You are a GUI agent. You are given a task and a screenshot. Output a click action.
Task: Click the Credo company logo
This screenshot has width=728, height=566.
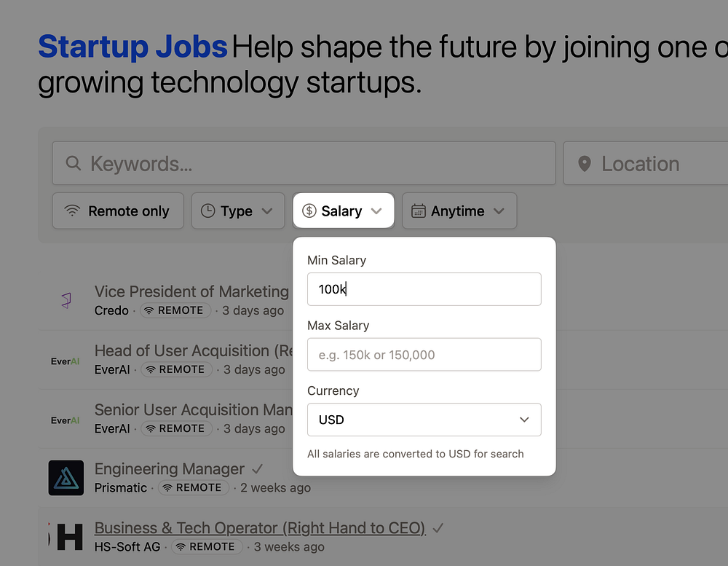(x=66, y=300)
